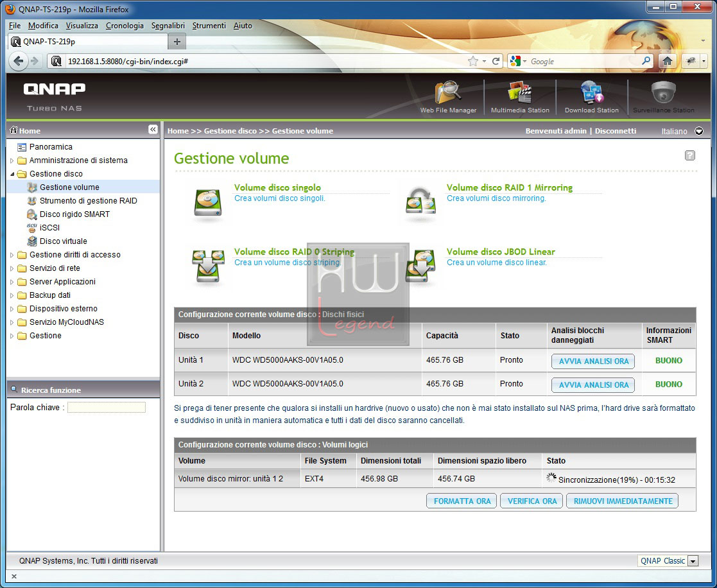Reload the page with the refresh icon
This screenshot has width=717, height=588.
pyautogui.click(x=496, y=61)
